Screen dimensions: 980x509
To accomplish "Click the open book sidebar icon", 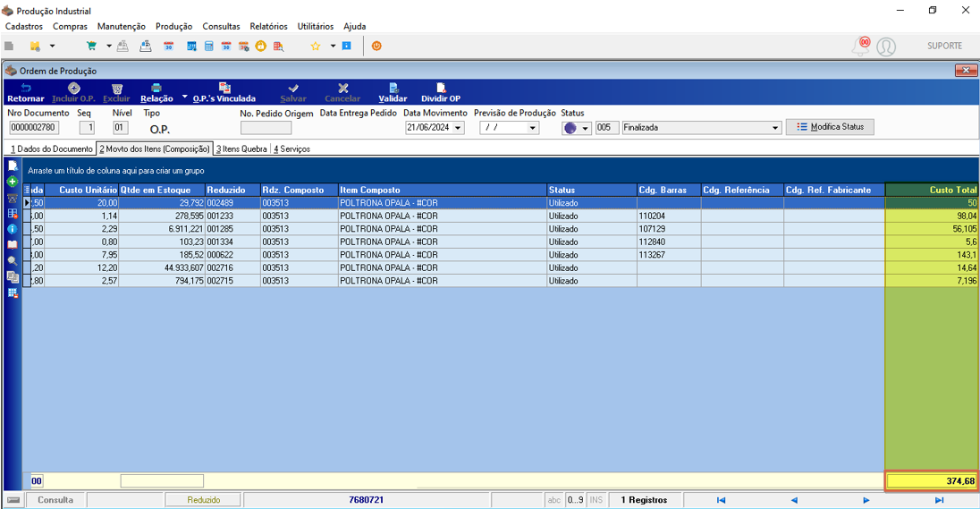I will point(12,244).
